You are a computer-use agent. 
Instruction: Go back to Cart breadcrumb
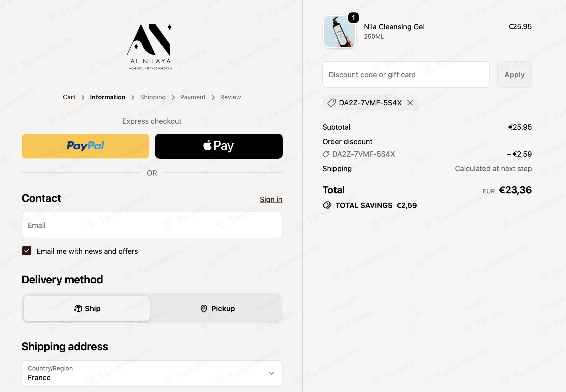(69, 97)
